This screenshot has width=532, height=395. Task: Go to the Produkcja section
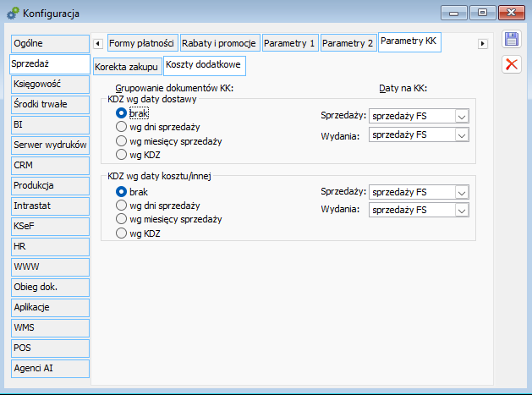(50, 185)
